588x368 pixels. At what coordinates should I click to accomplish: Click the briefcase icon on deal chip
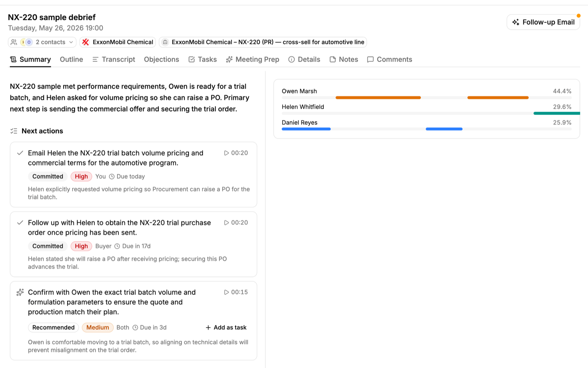(165, 42)
